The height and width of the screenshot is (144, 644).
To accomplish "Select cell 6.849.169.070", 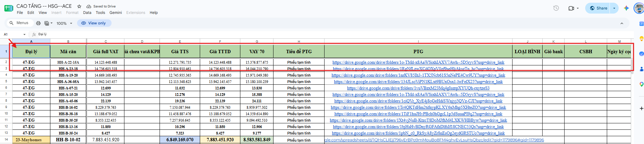I will tap(180, 140).
